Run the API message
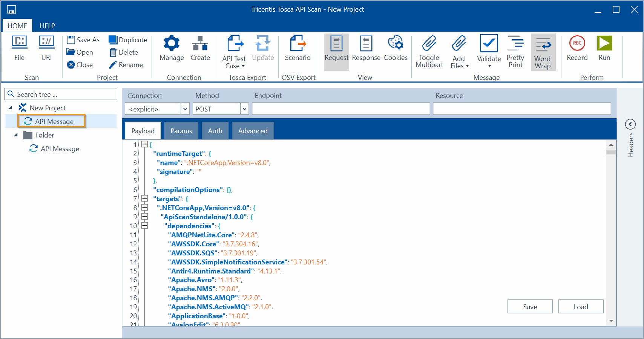Viewport: 644px width, 339px height. [604, 44]
